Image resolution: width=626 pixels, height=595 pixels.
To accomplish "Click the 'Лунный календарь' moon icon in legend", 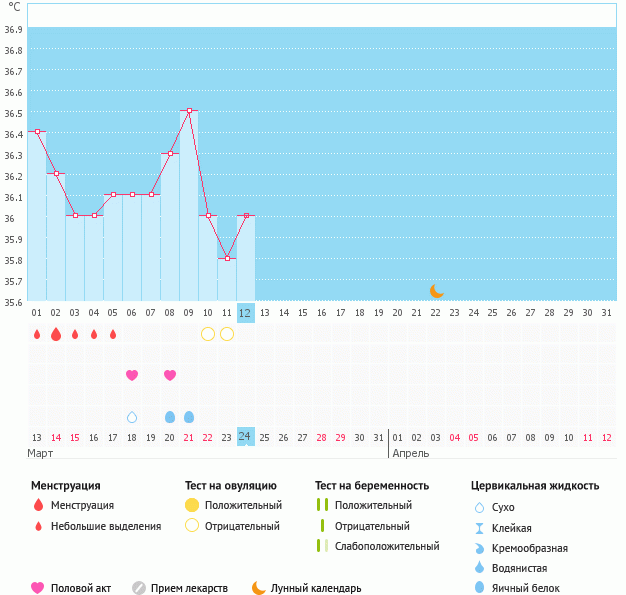I will [x=259, y=588].
